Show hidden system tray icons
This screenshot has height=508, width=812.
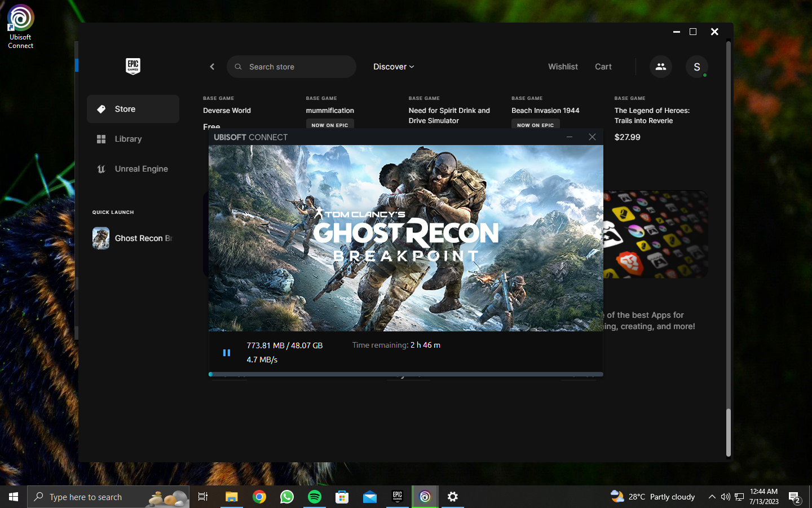[712, 497]
